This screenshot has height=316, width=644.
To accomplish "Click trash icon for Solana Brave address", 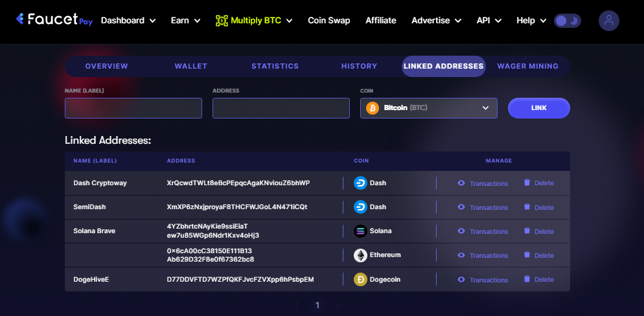I will (x=527, y=231).
